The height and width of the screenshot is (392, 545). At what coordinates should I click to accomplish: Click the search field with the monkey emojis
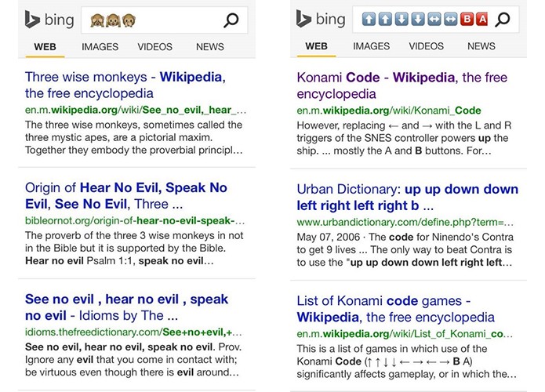[x=165, y=20]
